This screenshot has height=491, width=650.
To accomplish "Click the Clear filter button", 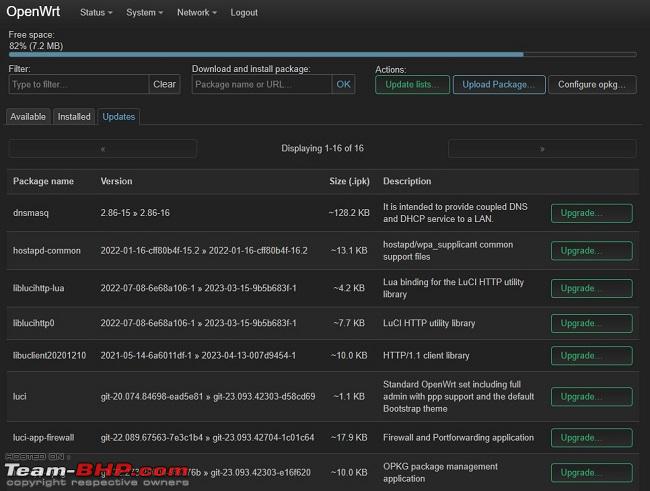I will (164, 84).
